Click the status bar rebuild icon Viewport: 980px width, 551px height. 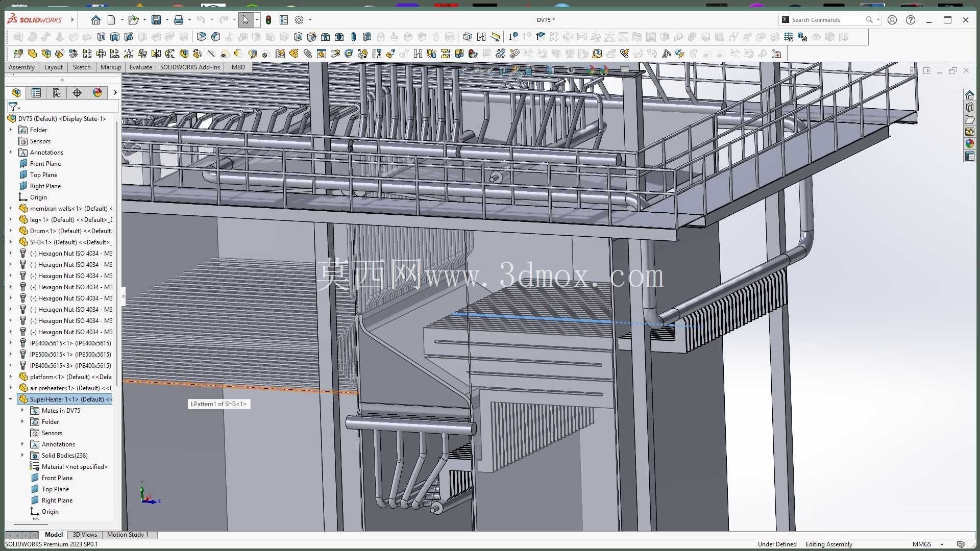click(x=961, y=544)
